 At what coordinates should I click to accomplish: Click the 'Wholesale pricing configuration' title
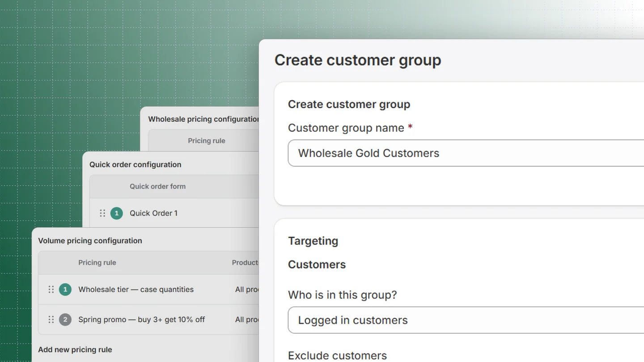click(x=203, y=119)
